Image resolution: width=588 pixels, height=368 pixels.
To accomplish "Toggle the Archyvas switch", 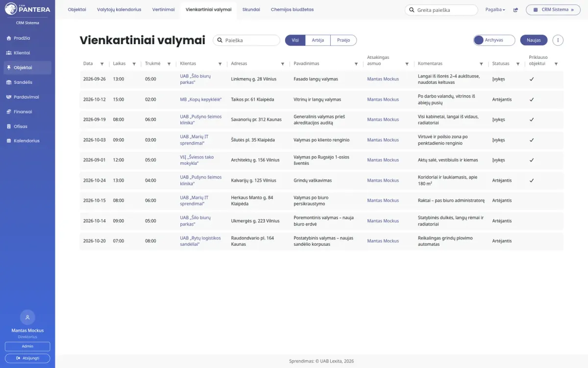I will point(494,40).
